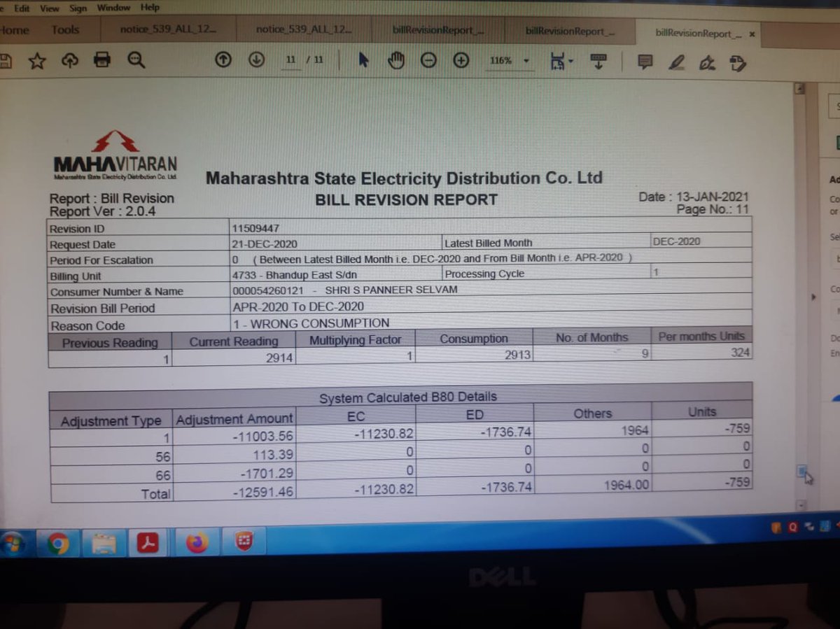Open the Find text magnifier tool
The width and height of the screenshot is (840, 629).
pos(136,60)
